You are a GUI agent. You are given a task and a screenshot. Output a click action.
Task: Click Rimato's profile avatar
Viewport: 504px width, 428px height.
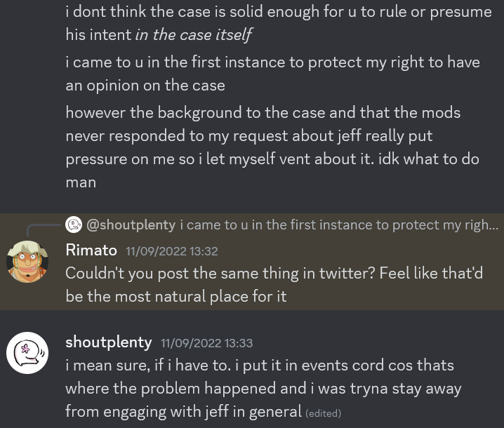[x=27, y=261]
